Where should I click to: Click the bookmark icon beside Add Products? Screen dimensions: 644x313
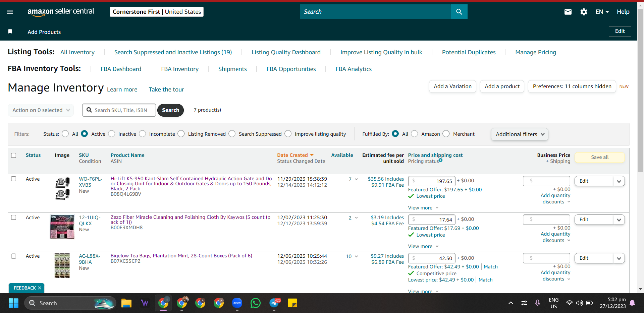tap(10, 32)
